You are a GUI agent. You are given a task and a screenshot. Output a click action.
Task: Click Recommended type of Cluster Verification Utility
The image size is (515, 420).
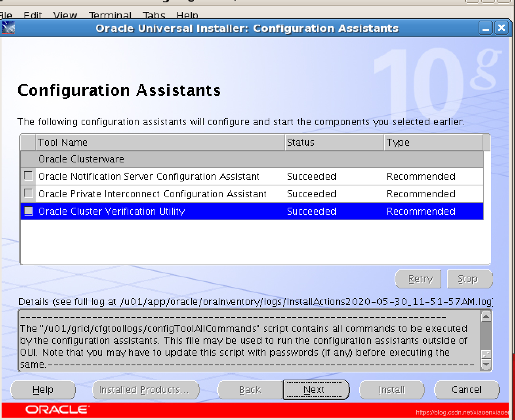(421, 211)
